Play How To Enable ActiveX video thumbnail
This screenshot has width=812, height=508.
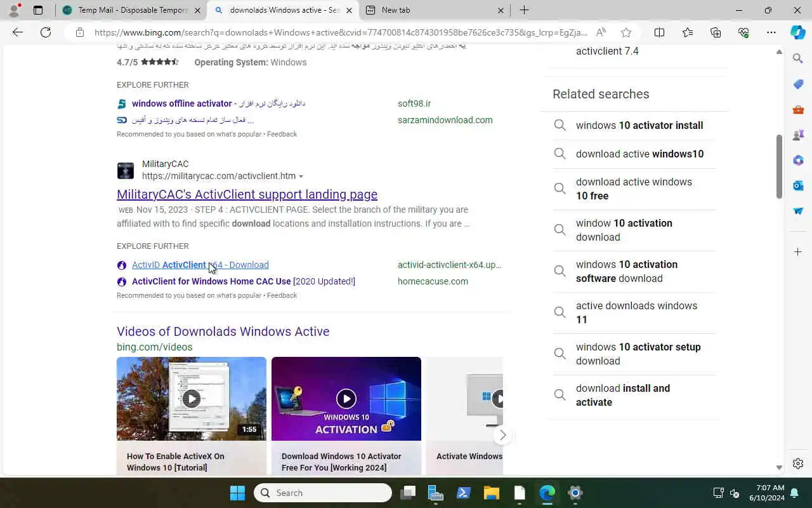pyautogui.click(x=192, y=399)
